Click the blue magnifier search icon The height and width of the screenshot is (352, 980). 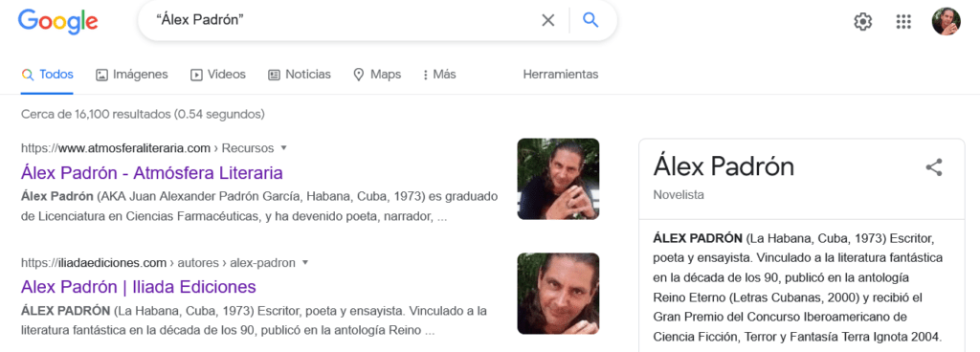coord(590,21)
